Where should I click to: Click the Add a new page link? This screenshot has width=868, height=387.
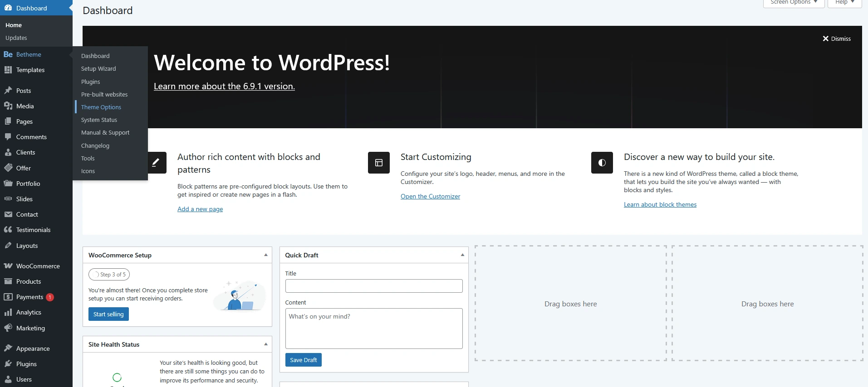(x=200, y=209)
